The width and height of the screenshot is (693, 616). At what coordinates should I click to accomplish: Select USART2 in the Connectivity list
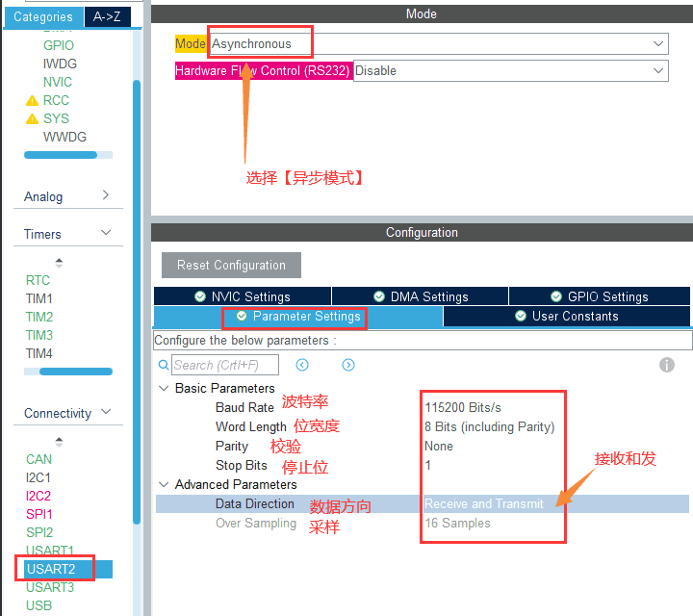pos(51,569)
